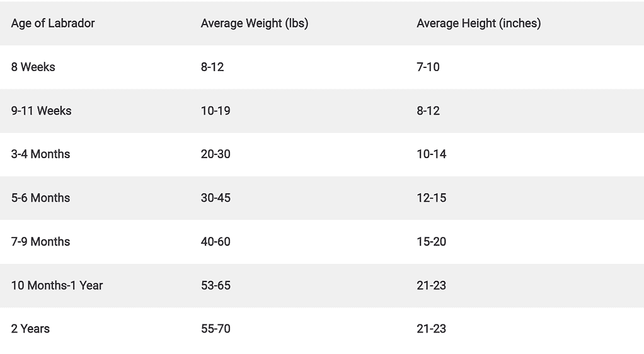The width and height of the screenshot is (644, 354).
Task: Click the 10-19 weight cell
Action: [216, 111]
